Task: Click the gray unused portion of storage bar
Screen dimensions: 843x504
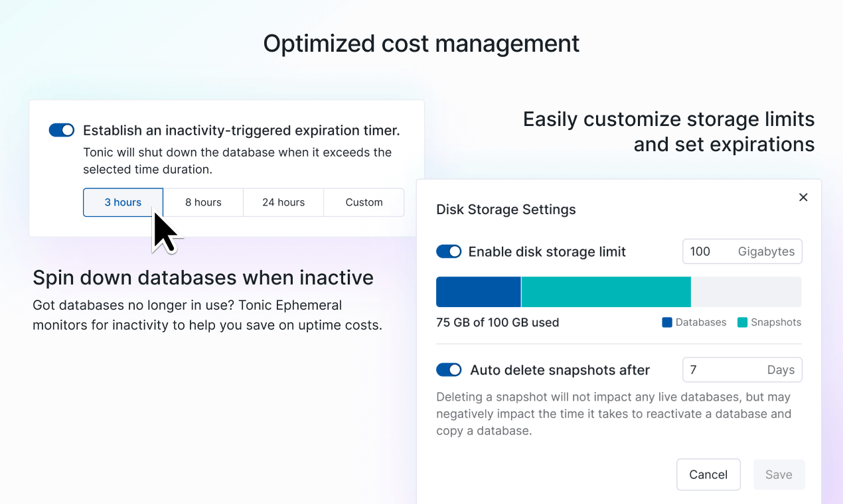Action: tap(746, 292)
